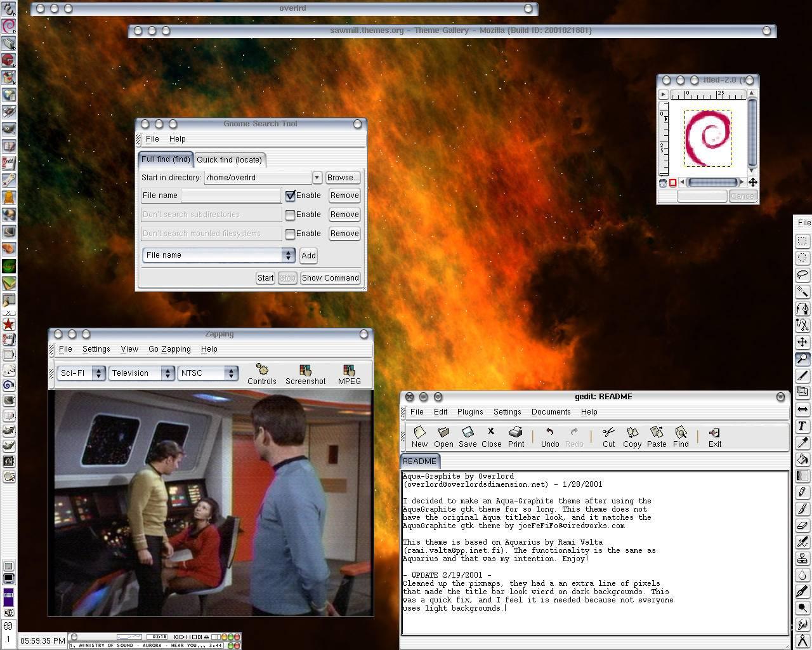Print document from gedit toolbar
812x650 pixels.
point(516,437)
